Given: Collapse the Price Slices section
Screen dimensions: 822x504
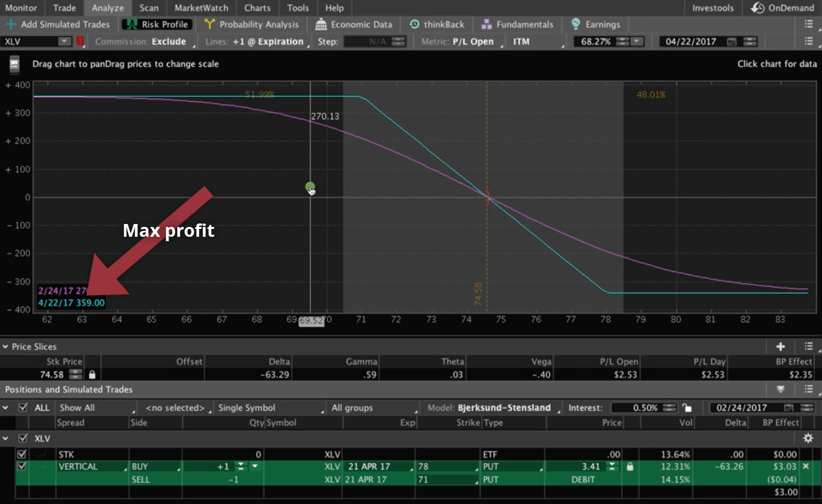Looking at the screenshot, I should (5, 347).
